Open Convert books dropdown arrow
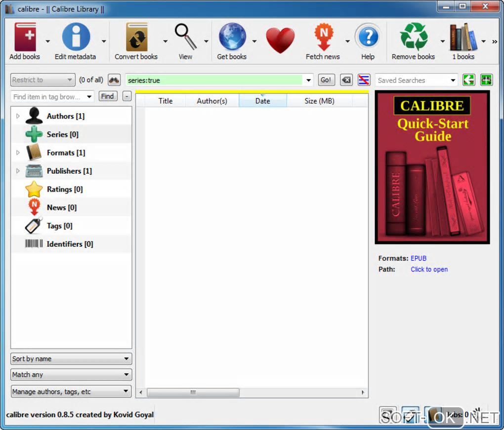504x430 pixels. pyautogui.click(x=165, y=41)
